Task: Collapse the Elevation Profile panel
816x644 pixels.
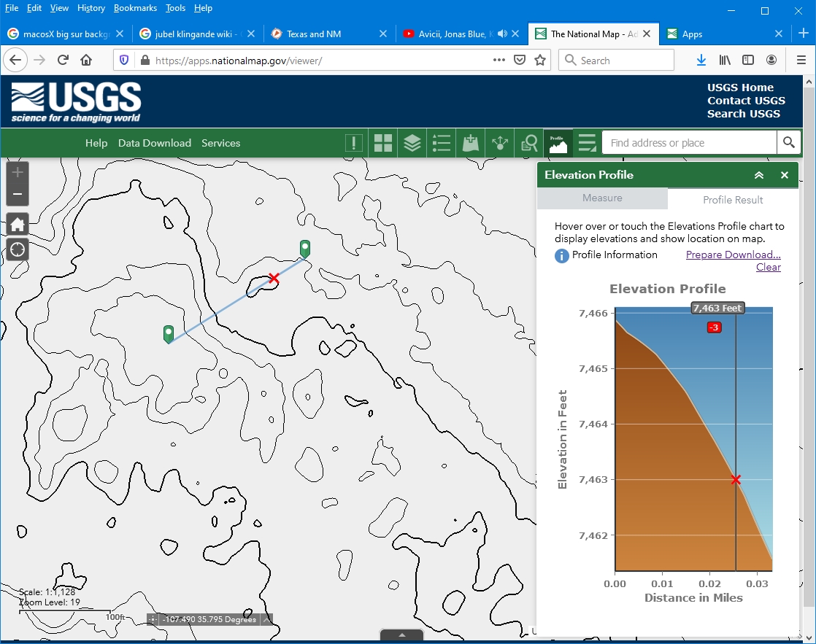Action: pos(759,175)
